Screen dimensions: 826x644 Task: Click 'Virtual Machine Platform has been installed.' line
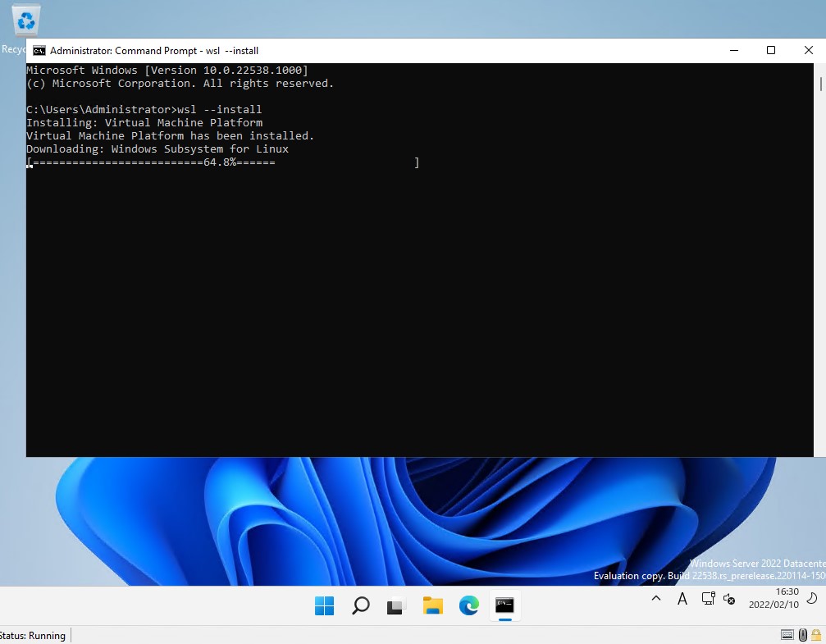pos(170,136)
